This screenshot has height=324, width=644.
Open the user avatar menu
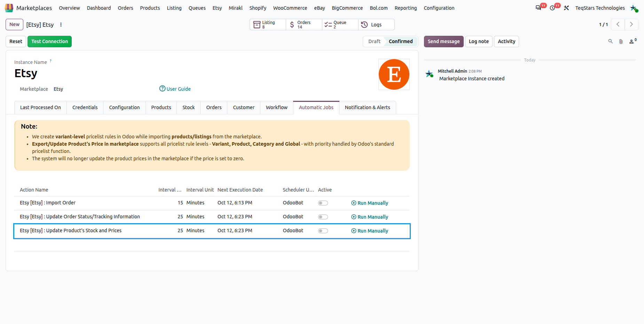(634, 8)
